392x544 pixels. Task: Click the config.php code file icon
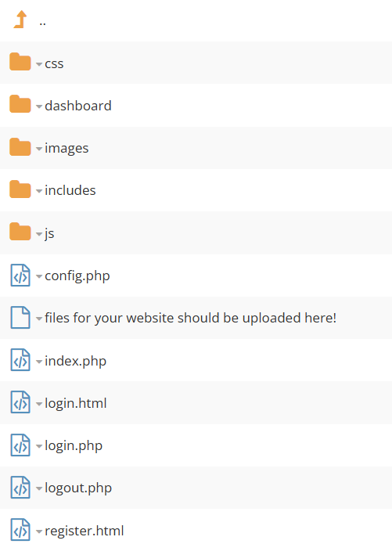click(x=20, y=275)
